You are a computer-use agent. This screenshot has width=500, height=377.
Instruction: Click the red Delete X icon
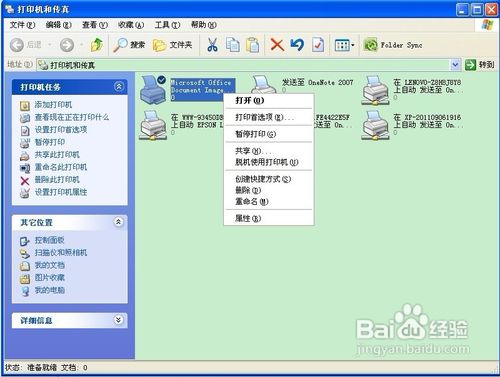(x=277, y=45)
